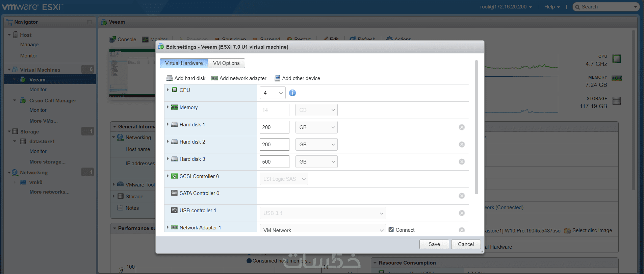
Task: Switch to VM Options tab
Action: coord(226,63)
